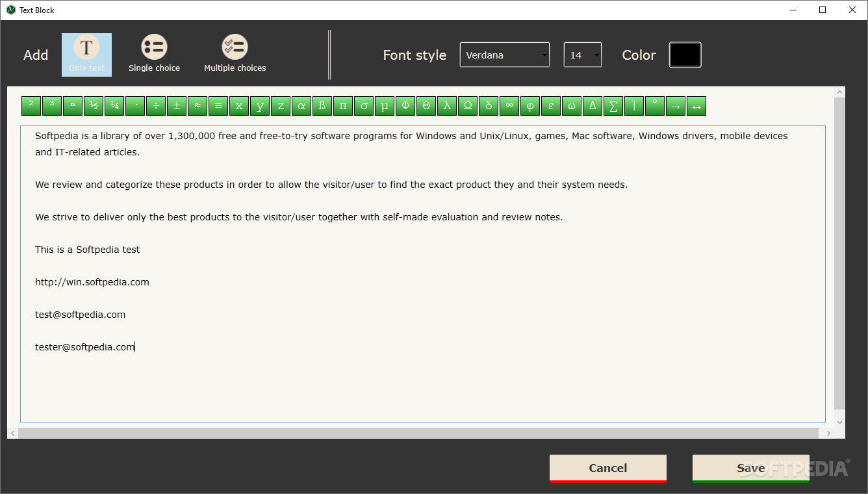Insert the superscript 3 symbol

point(52,106)
